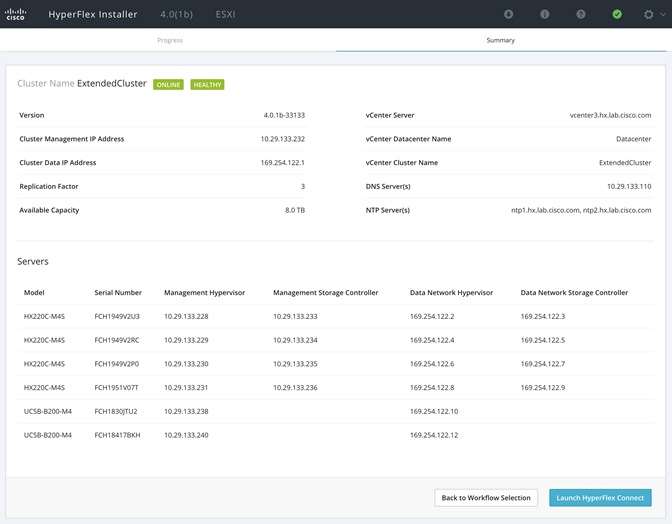Select data storage controller IP 169.254.122.9
The image size is (672, 524).
pos(543,388)
